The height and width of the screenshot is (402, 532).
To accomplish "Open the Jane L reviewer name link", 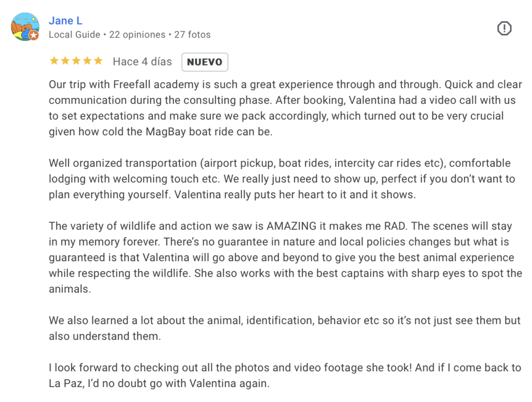I will [65, 21].
